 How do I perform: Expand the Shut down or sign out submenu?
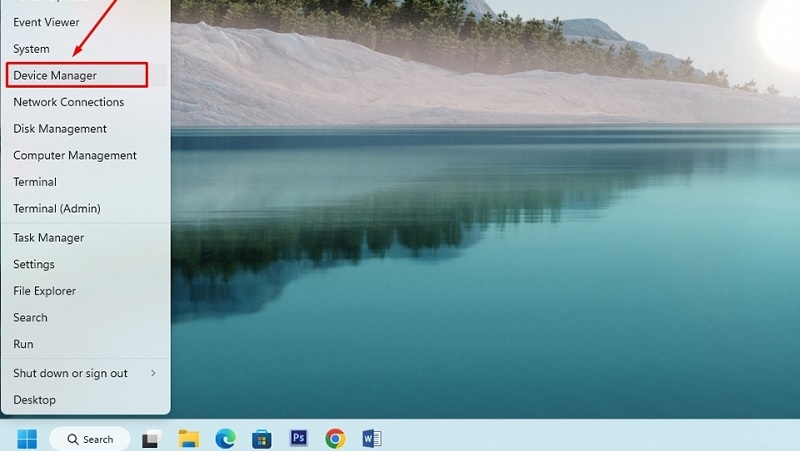click(x=86, y=373)
